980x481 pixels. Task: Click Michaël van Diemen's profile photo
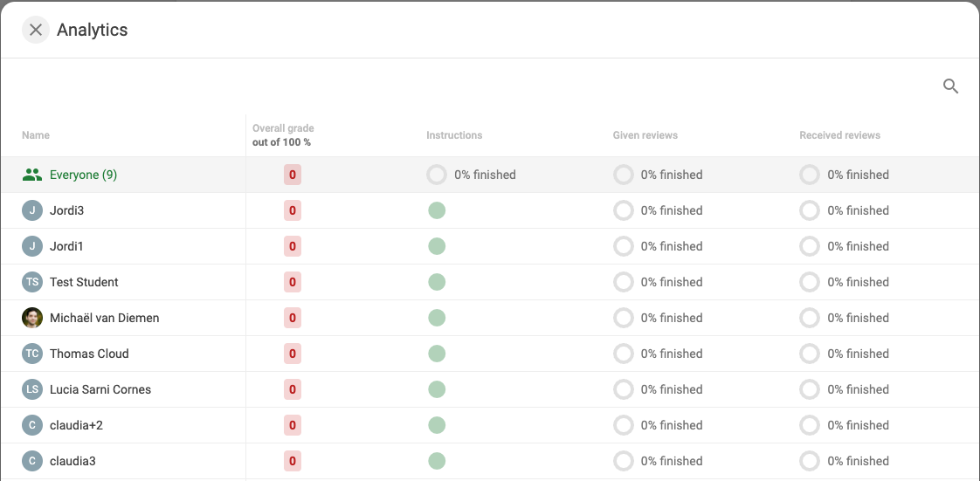[x=32, y=318]
